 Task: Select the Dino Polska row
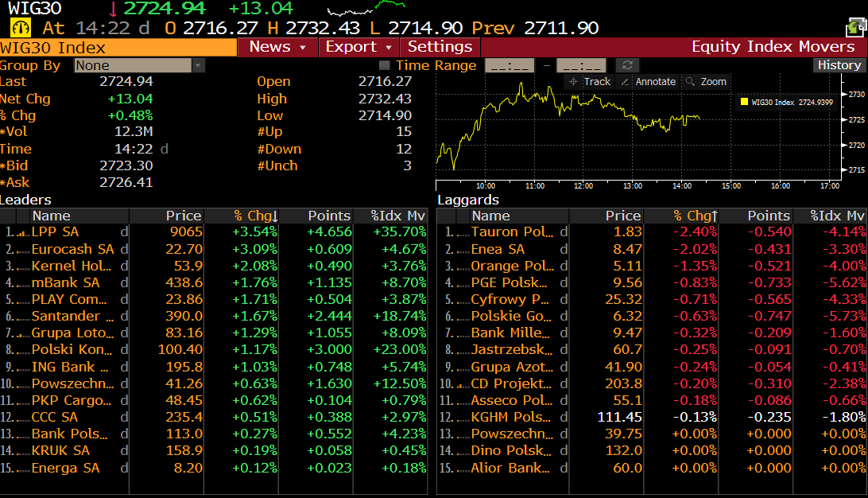click(652, 450)
